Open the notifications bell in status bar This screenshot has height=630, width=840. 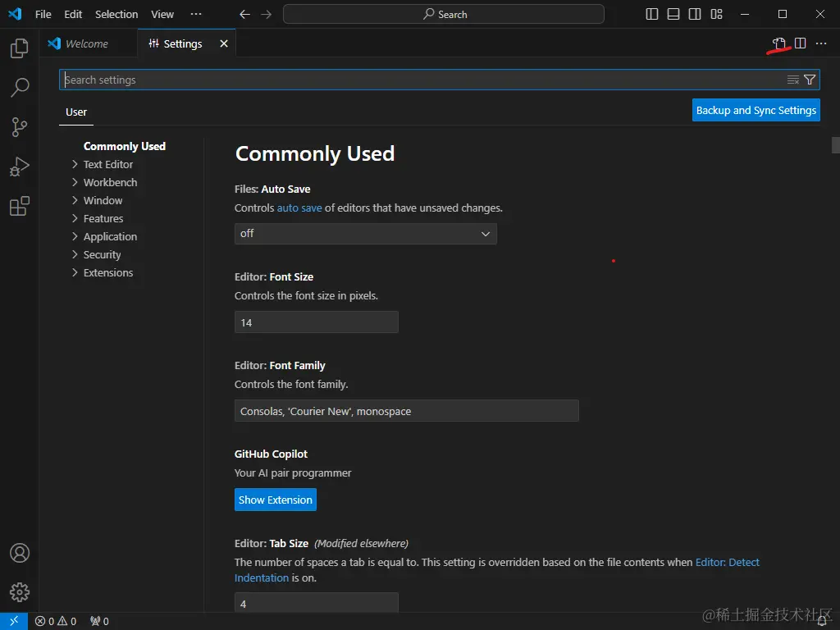coord(822,622)
